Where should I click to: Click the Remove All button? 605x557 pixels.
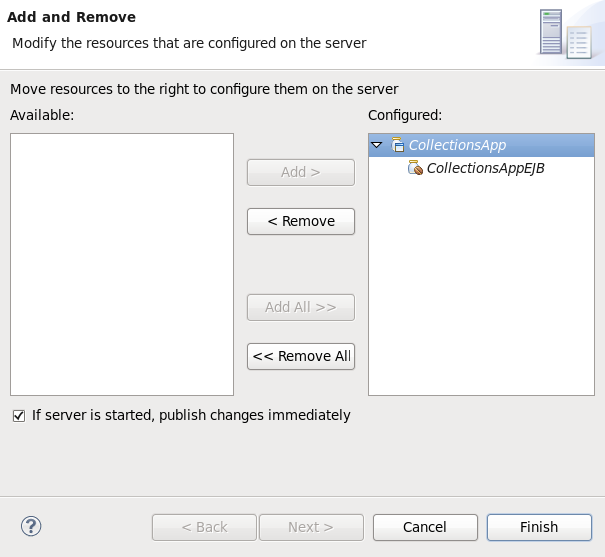pyautogui.click(x=301, y=356)
